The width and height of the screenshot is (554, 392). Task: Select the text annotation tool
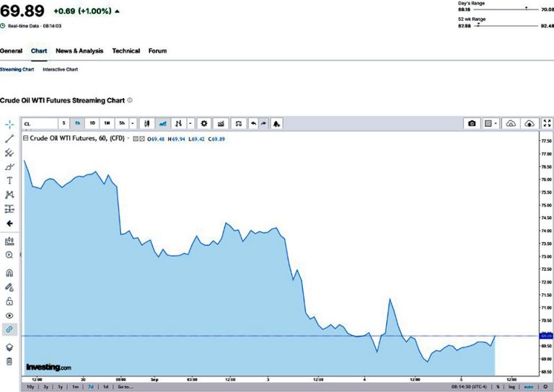point(9,180)
